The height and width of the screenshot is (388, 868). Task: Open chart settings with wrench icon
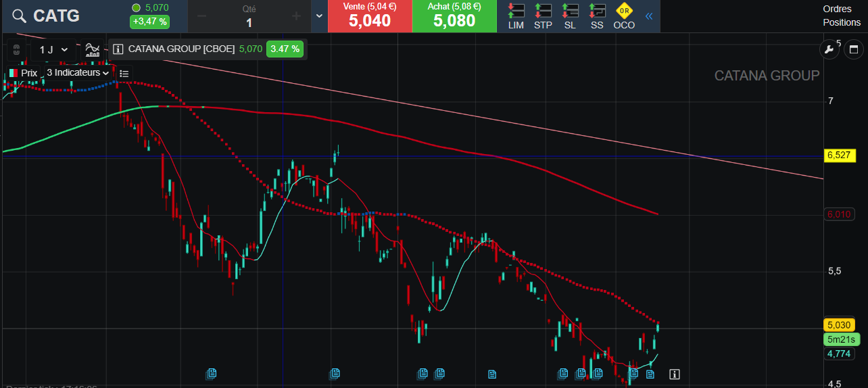pyautogui.click(x=829, y=49)
